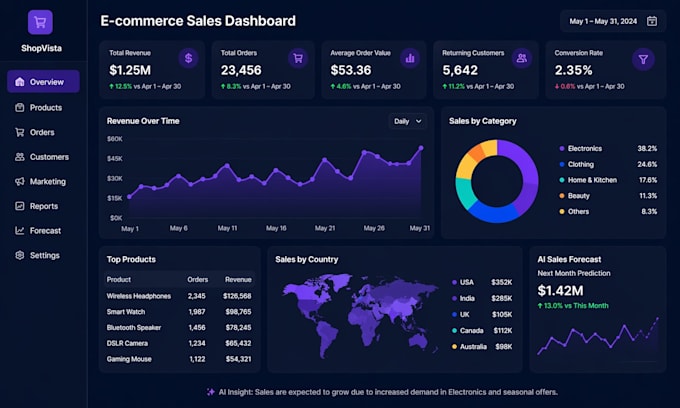Image resolution: width=680 pixels, height=408 pixels.
Task: Click the Settings gear icon
Action: 20,255
